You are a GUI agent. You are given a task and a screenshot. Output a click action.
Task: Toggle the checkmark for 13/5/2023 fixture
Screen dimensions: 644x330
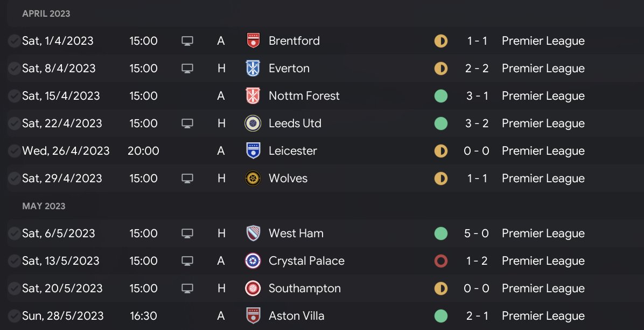tap(14, 261)
